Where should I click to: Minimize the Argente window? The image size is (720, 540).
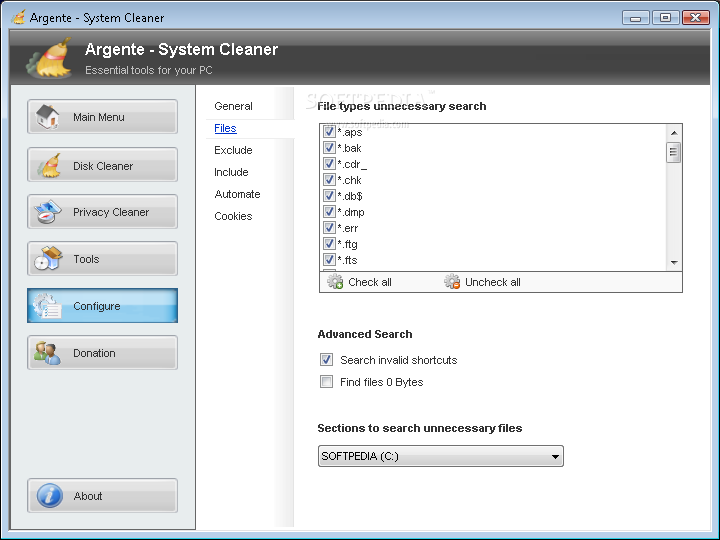[636, 18]
